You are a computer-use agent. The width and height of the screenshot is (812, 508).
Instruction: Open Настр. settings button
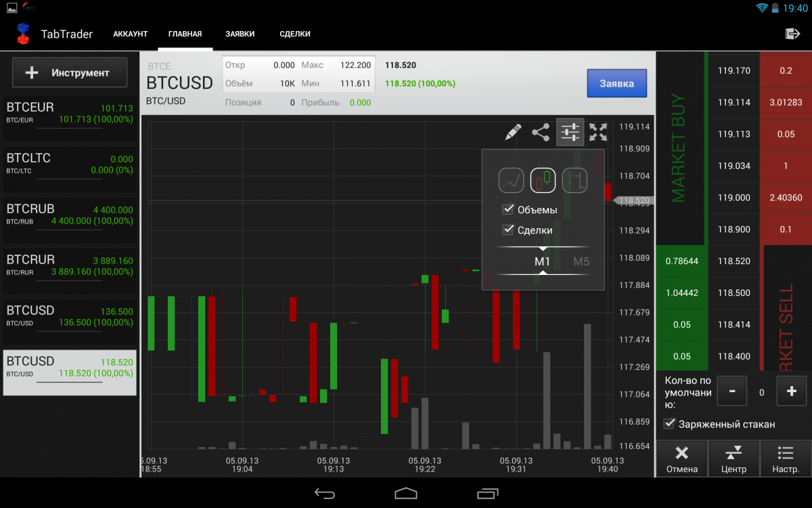coord(786,459)
